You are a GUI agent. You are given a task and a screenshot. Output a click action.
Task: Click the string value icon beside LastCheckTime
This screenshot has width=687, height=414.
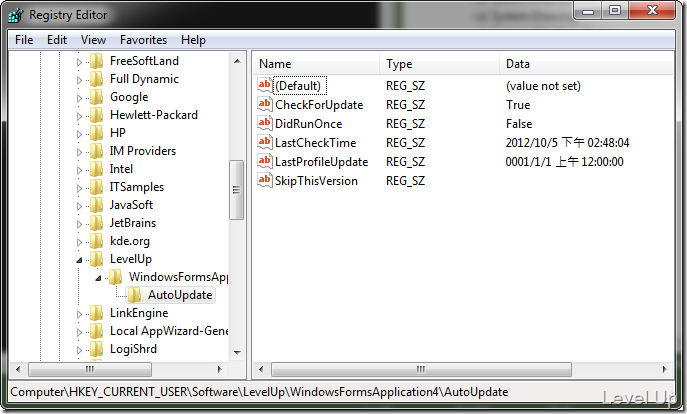pyautogui.click(x=264, y=142)
